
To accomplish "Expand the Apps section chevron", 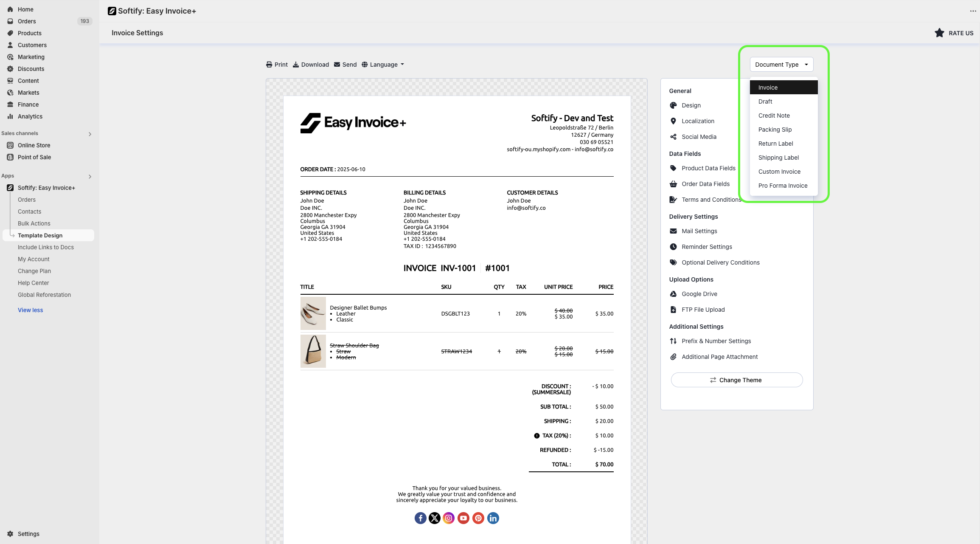I will coord(90,177).
